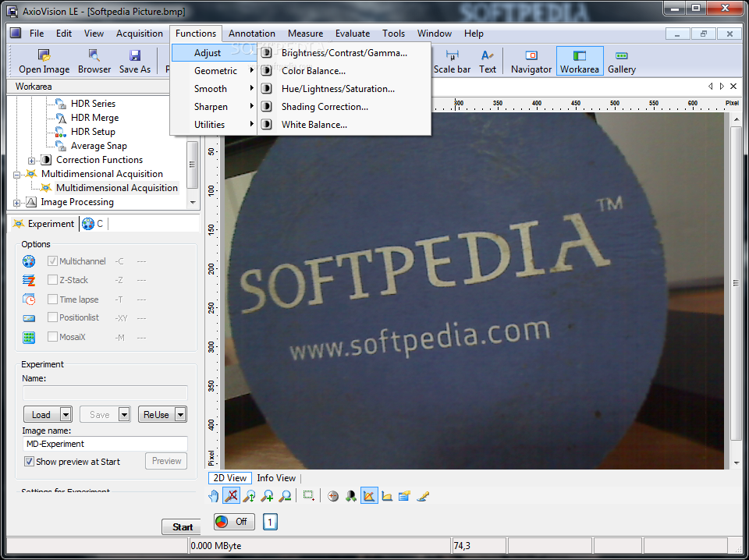Viewport: 749px width, 560px height.
Task: Open the Annotation menu
Action: coord(252,34)
